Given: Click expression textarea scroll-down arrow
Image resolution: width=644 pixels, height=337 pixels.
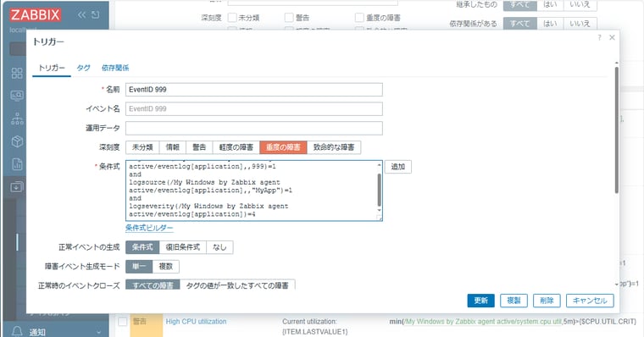Looking at the screenshot, I should 379,210.
